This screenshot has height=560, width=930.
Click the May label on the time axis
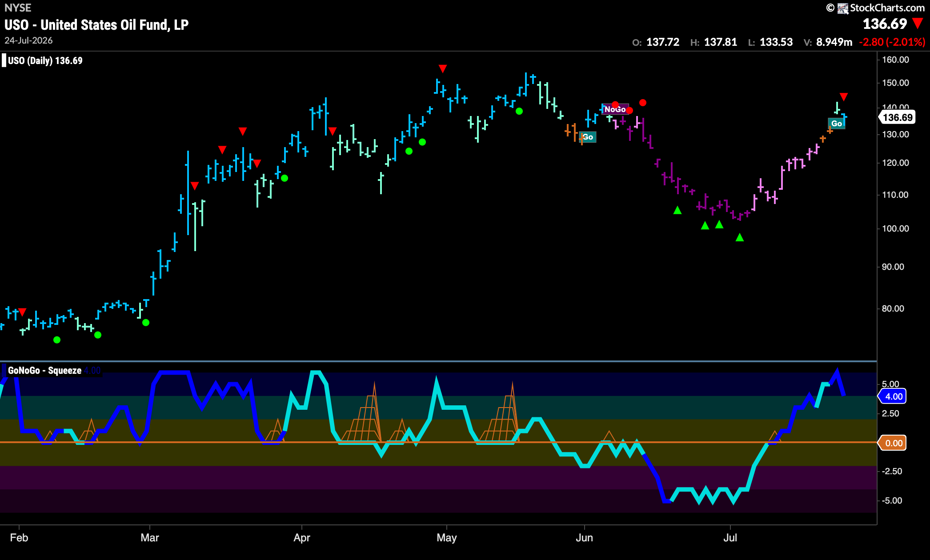[x=447, y=538]
